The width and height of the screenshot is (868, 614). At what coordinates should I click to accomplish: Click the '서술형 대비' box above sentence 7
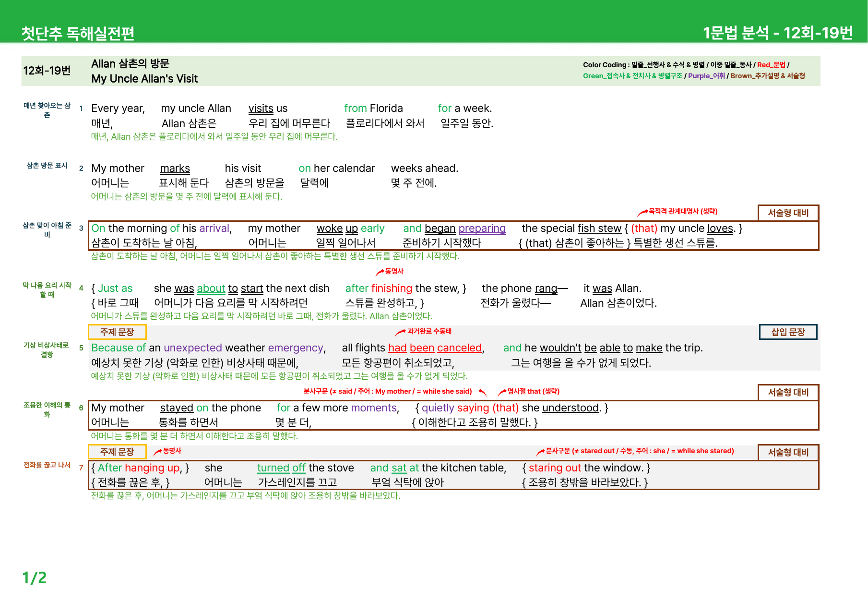click(788, 452)
